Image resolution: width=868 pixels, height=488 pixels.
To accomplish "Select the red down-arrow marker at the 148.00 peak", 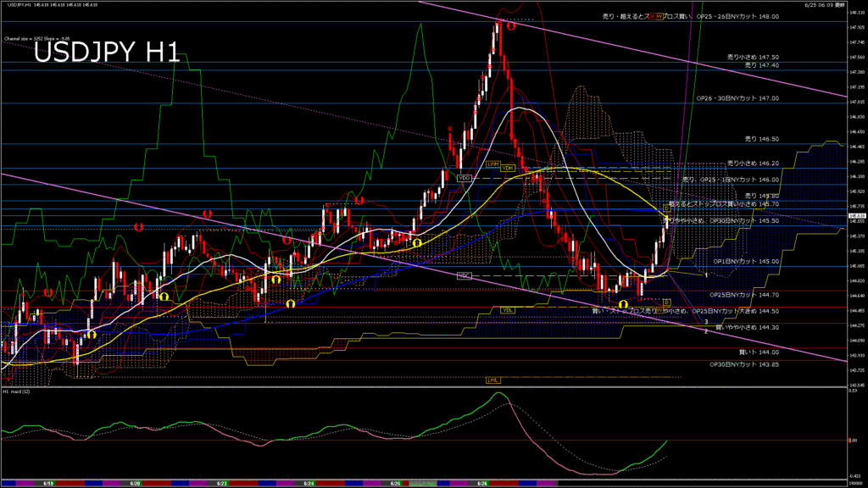I will [x=511, y=26].
